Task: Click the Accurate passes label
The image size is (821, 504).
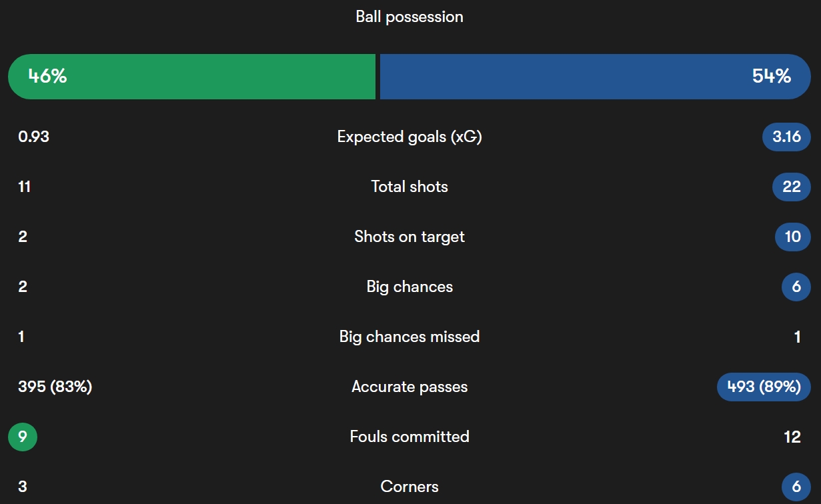Action: point(409,387)
